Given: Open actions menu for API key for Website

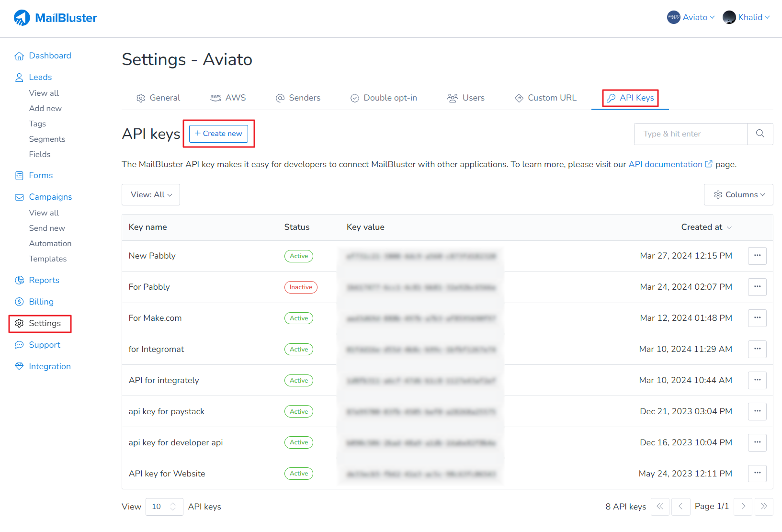Looking at the screenshot, I should tap(757, 474).
